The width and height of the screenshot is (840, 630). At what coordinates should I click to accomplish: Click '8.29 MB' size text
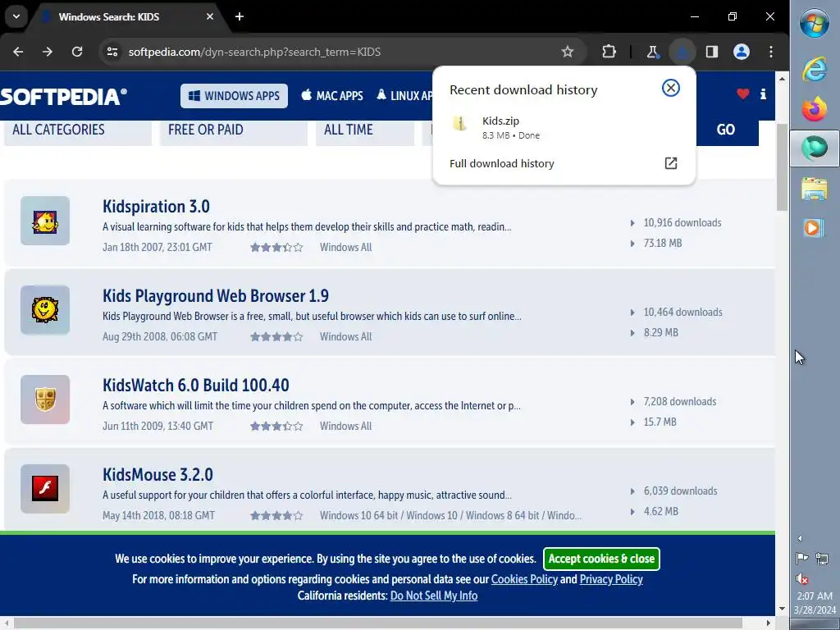click(661, 333)
